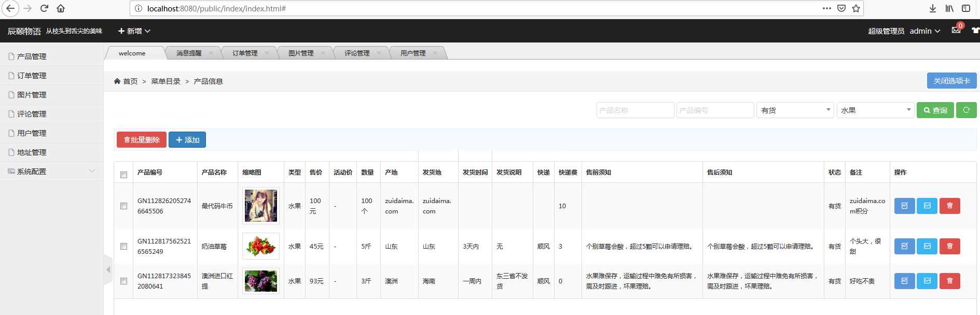The image size is (980, 315).
Task: Edit the 澳洲进口红提 product row
Action: (x=905, y=281)
